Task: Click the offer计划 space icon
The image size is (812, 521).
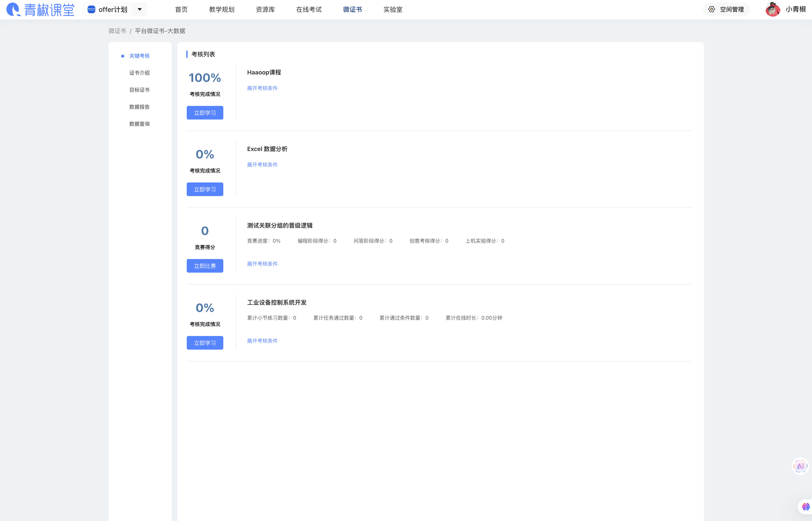Action: tap(91, 10)
